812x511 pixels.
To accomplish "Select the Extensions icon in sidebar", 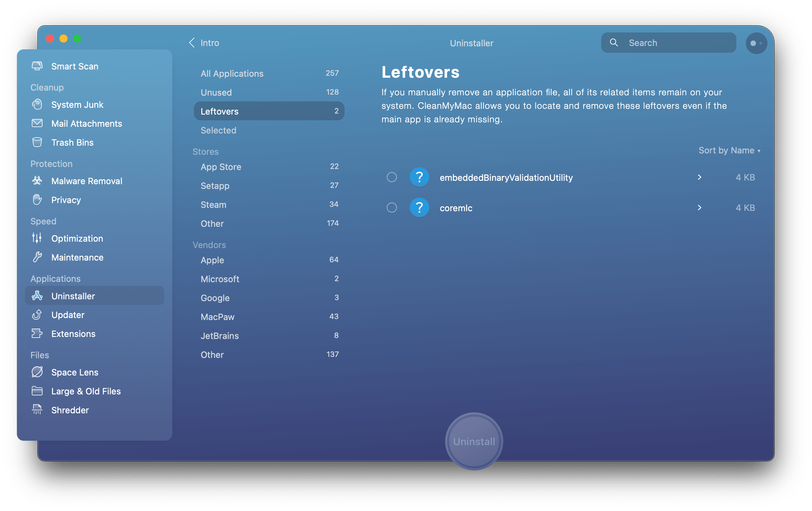I will coord(36,334).
